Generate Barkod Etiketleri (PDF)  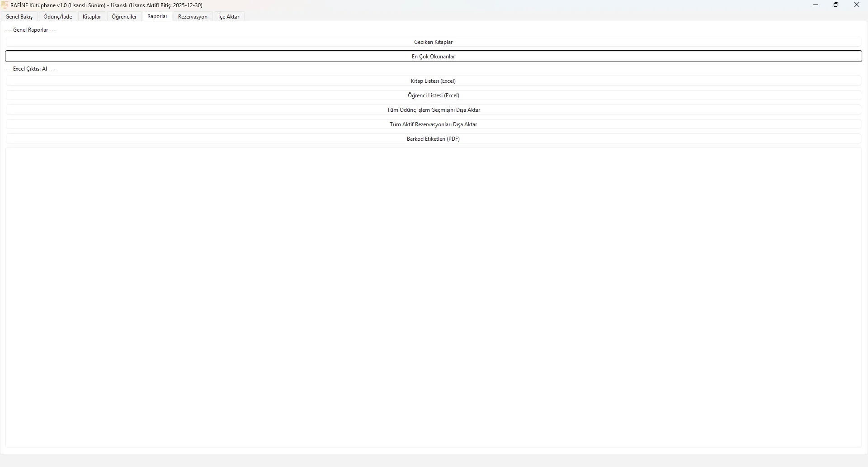click(433, 139)
